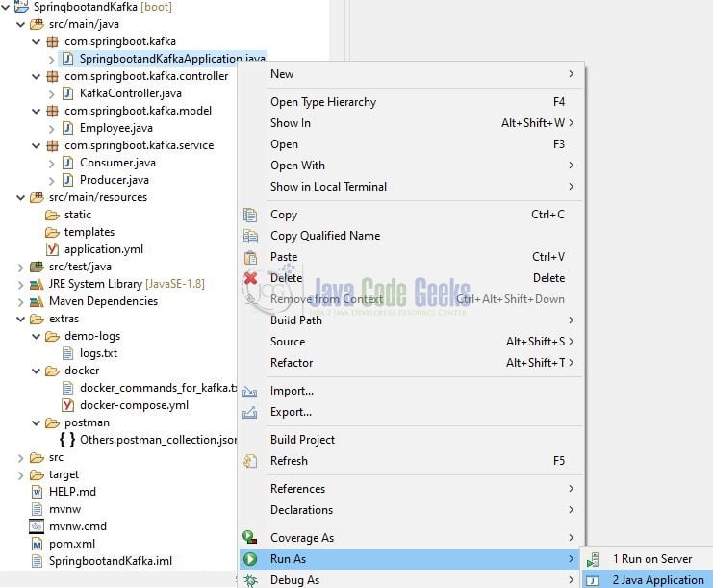Click the Others.postman_collection.json braces icon

click(67, 440)
